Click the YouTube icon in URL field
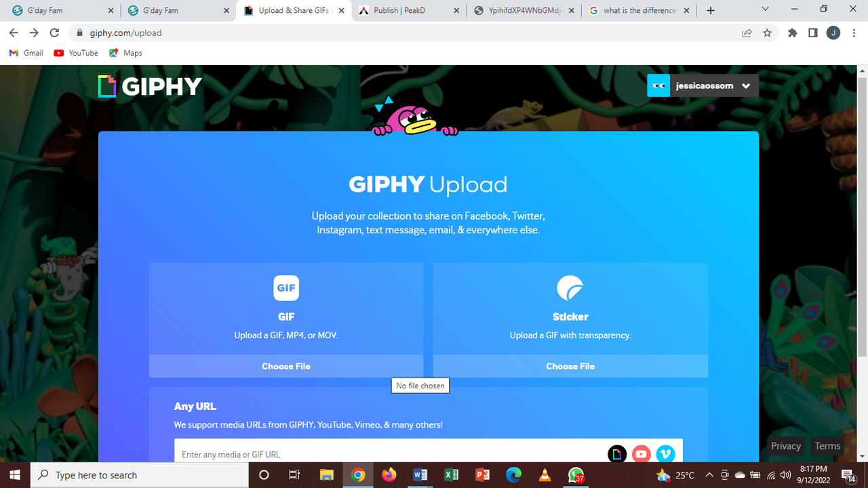 [642, 454]
